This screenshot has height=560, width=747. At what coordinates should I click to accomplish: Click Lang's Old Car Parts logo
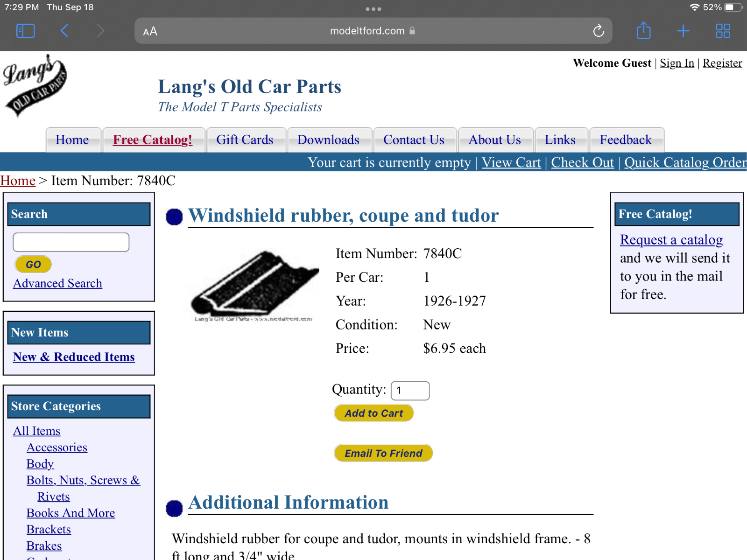pyautogui.click(x=35, y=85)
